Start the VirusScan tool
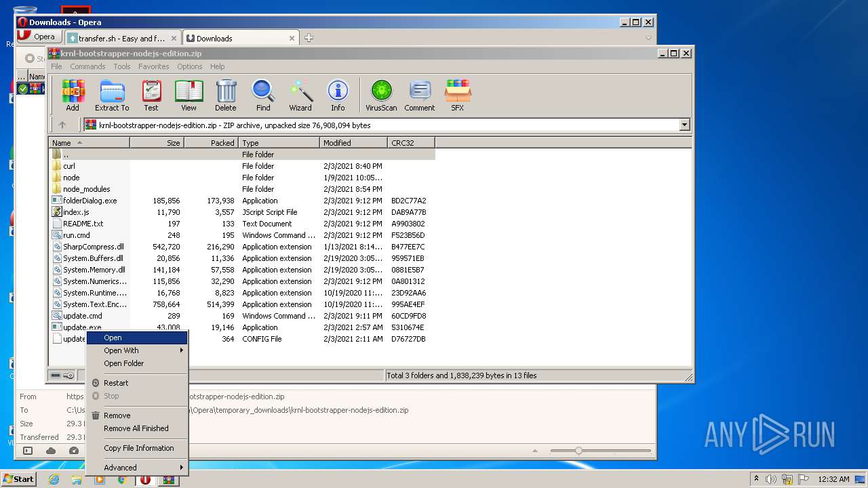Viewport: 868px width, 488px height. coord(381,95)
